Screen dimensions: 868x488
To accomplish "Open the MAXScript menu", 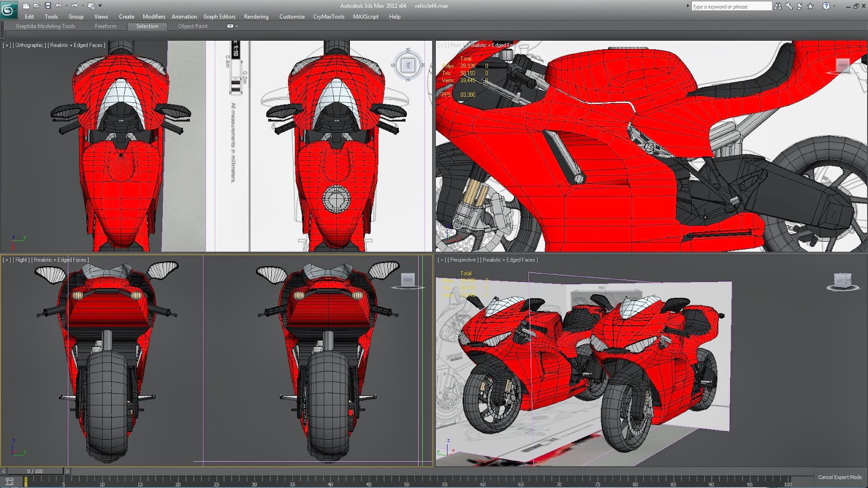I will point(366,17).
